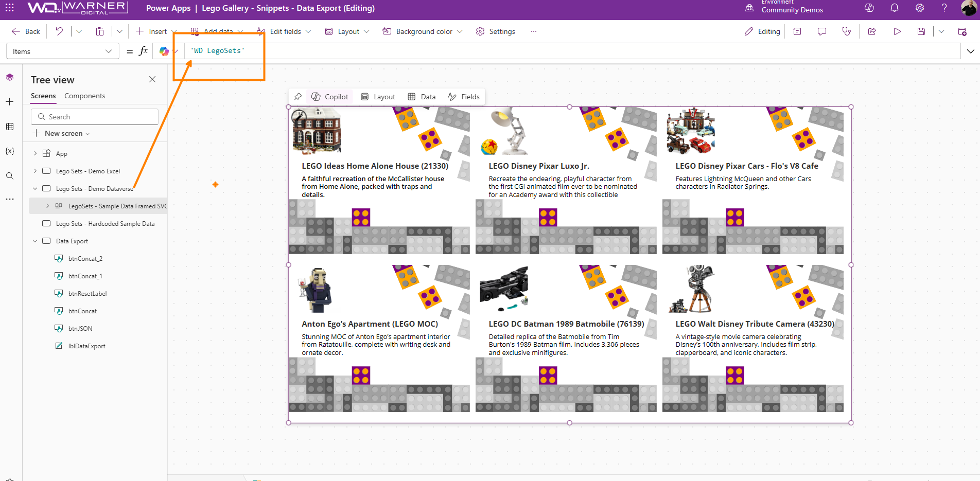Open the Copilot icon in header
Image resolution: width=980 pixels, height=481 pixels.
(x=869, y=8)
